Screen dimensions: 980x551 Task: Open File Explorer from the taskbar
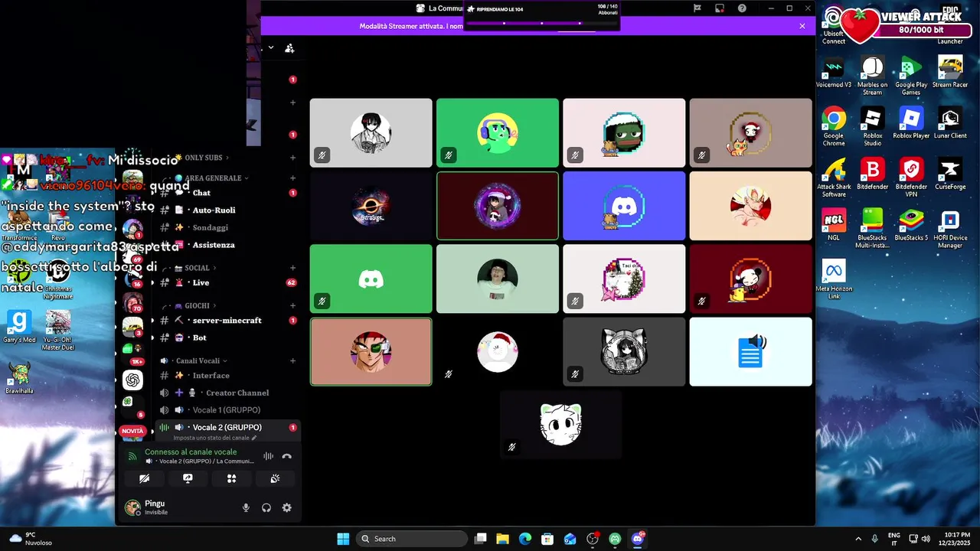point(502,539)
